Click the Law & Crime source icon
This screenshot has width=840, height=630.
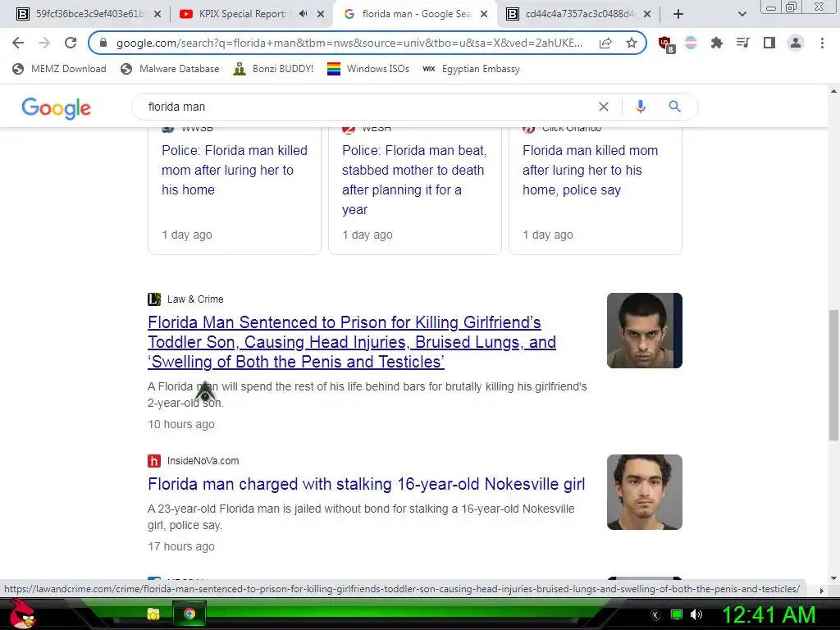154,299
